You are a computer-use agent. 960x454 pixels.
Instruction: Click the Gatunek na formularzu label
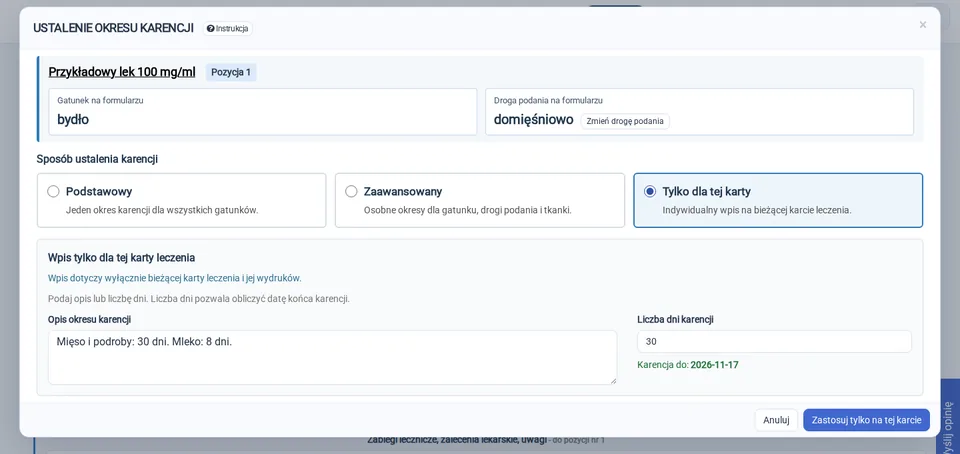100,100
